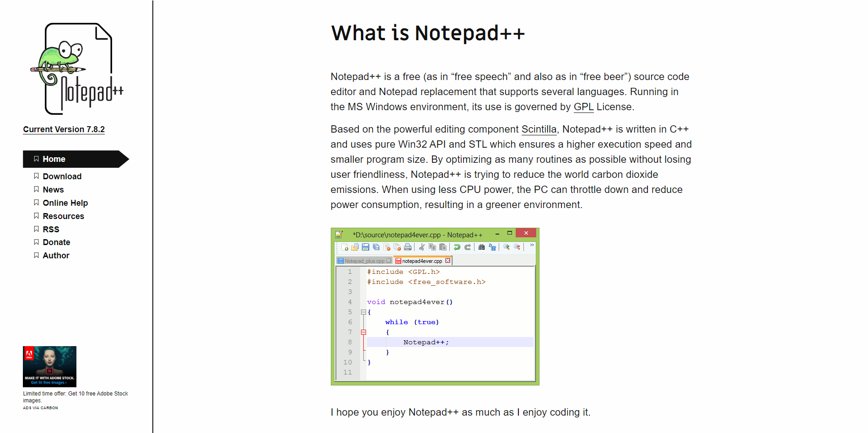Open the Download page

(x=62, y=176)
